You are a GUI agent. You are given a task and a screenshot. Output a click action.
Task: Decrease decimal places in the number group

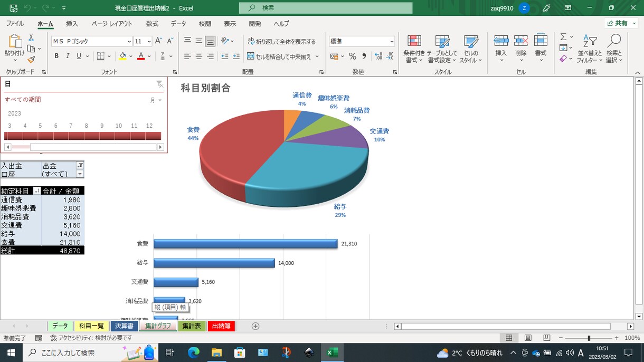[x=391, y=56]
